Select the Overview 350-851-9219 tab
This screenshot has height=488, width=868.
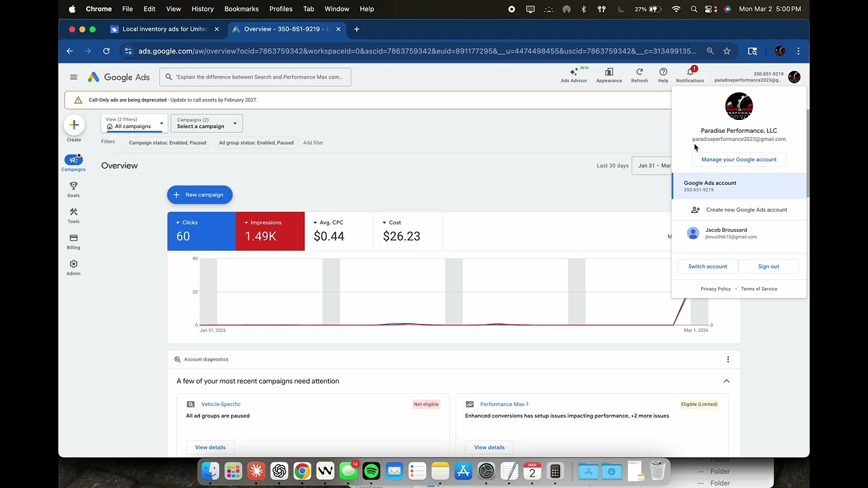[x=286, y=29]
